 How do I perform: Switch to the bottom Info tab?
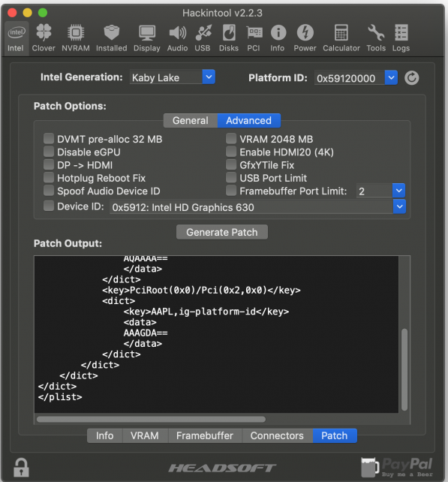tap(105, 435)
